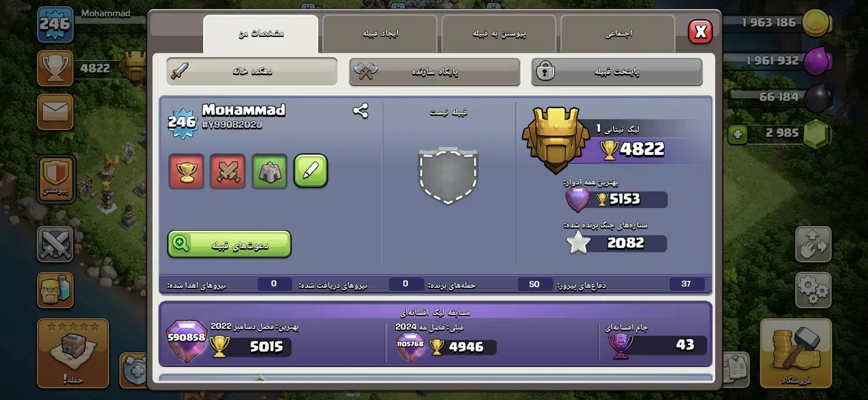Switch to the ایجاد قبیله tab

[x=380, y=34]
